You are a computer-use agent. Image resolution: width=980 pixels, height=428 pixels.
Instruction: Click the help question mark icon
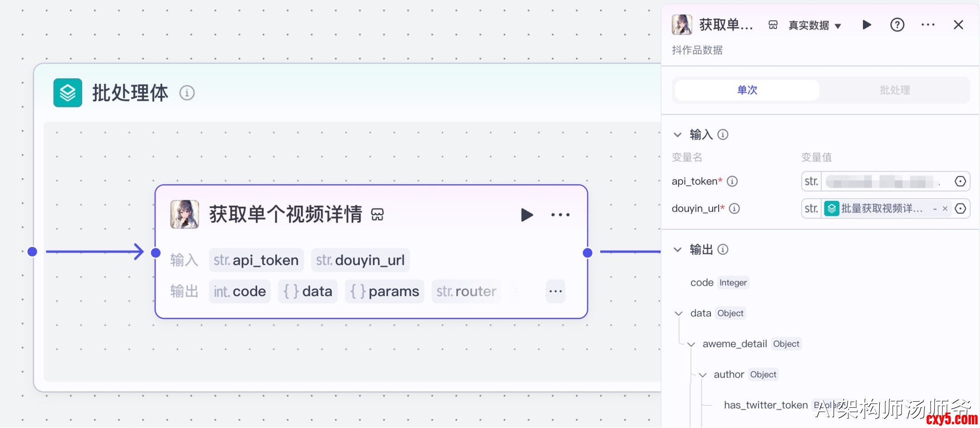point(897,25)
